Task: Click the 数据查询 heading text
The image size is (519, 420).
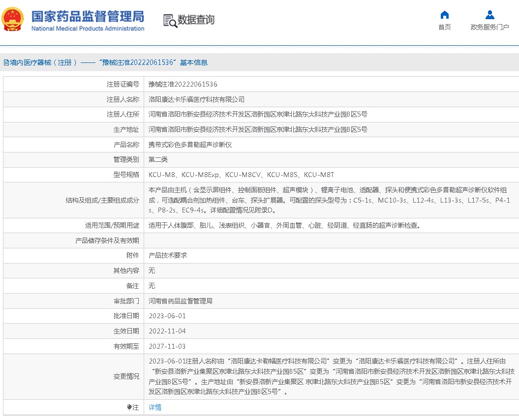Action: click(196, 20)
